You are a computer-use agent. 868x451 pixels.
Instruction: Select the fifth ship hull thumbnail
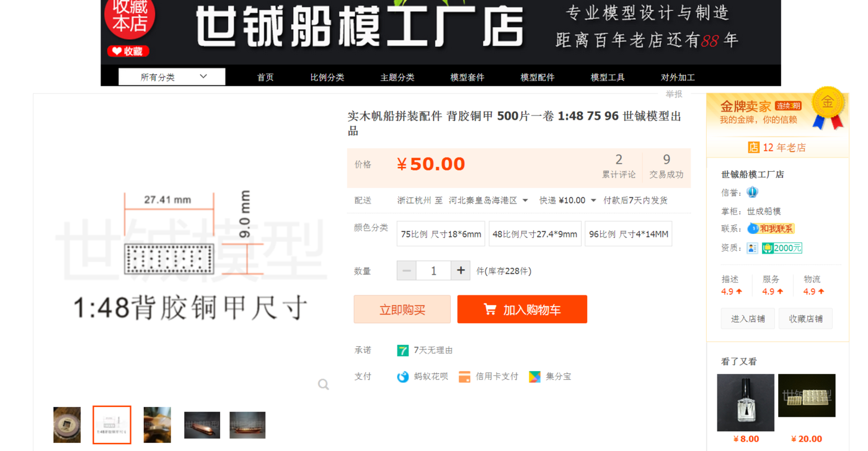(x=247, y=425)
